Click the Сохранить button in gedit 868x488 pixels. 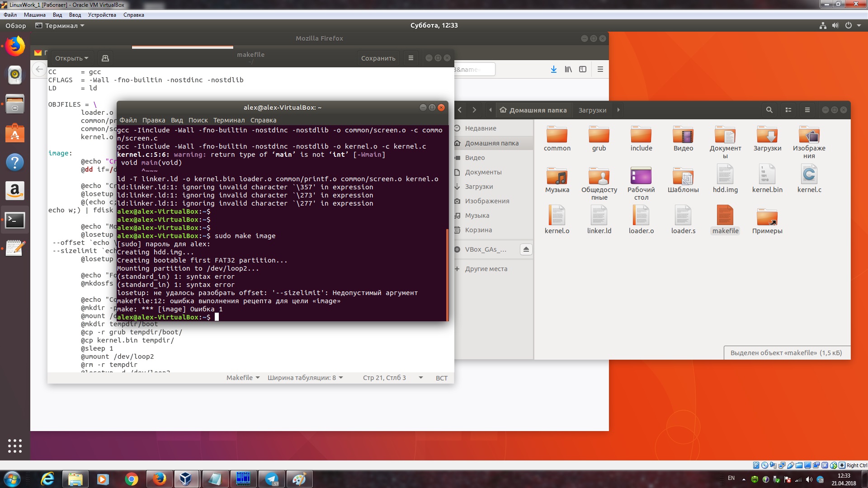378,58
